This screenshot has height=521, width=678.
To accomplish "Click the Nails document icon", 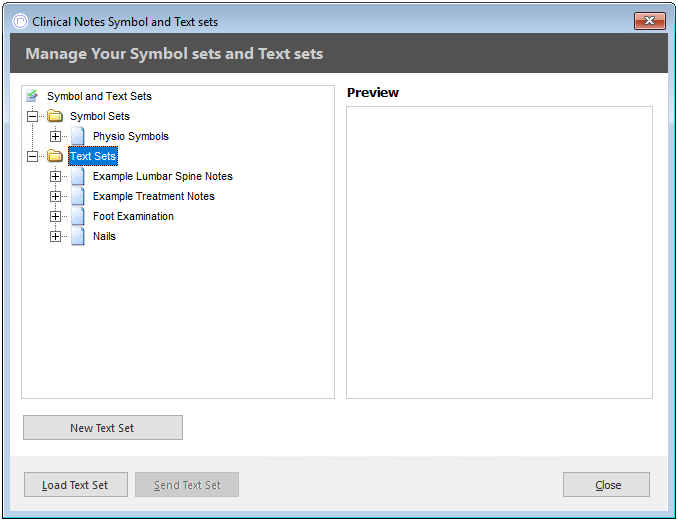I will click(x=78, y=237).
